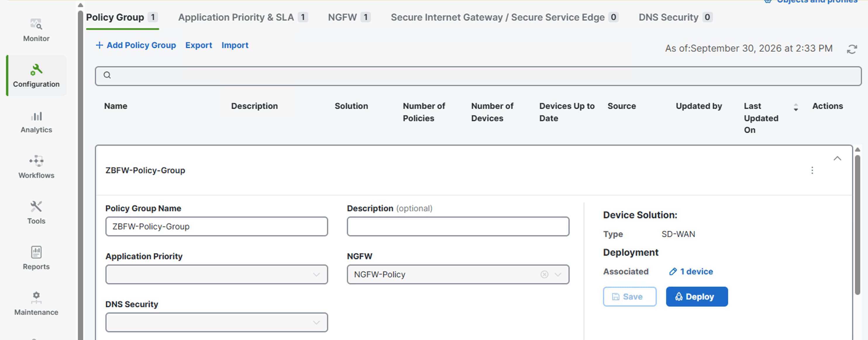
Task: Switch to Application Priority & SLA tab
Action: click(243, 17)
